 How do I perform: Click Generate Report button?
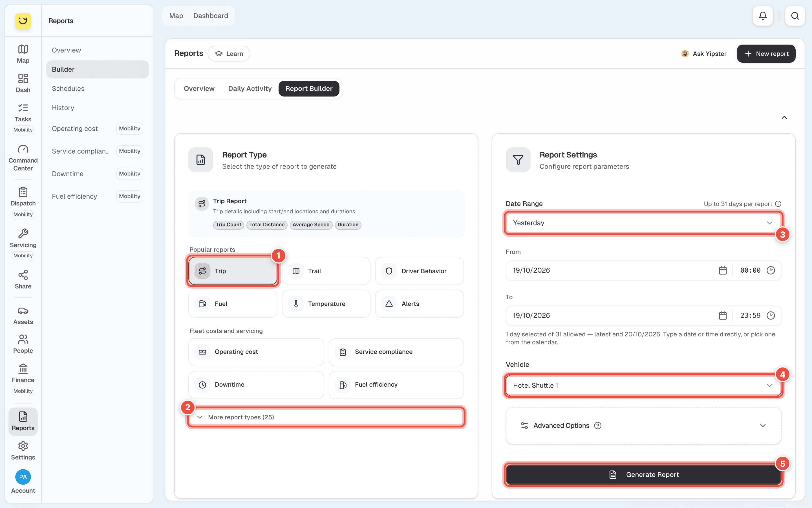[643, 474]
